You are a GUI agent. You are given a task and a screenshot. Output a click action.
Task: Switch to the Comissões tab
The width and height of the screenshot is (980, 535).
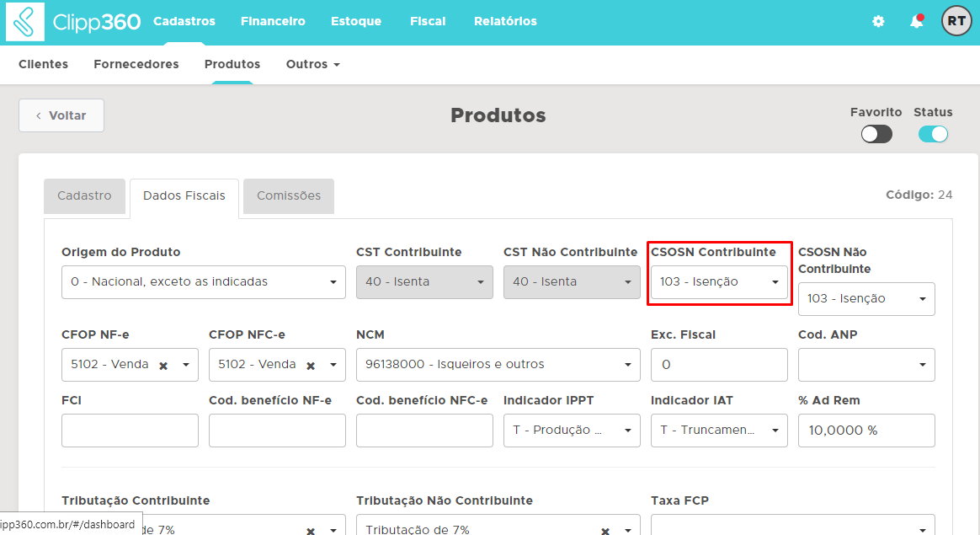289,196
